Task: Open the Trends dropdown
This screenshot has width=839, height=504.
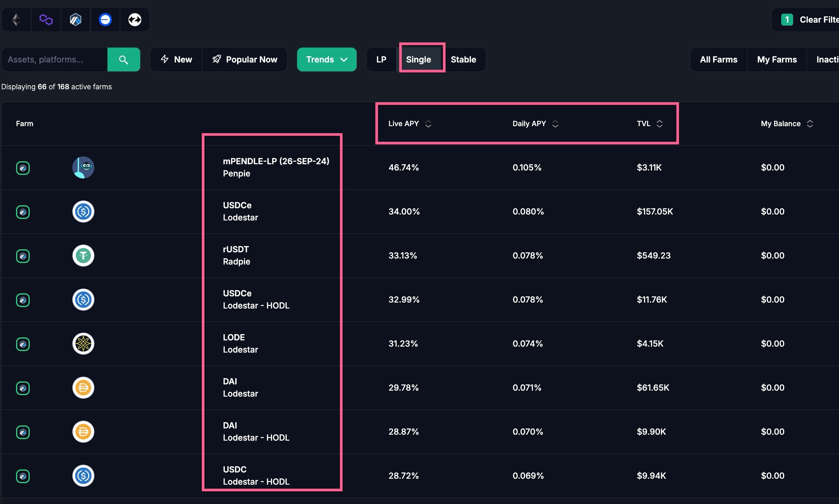Action: (x=327, y=60)
